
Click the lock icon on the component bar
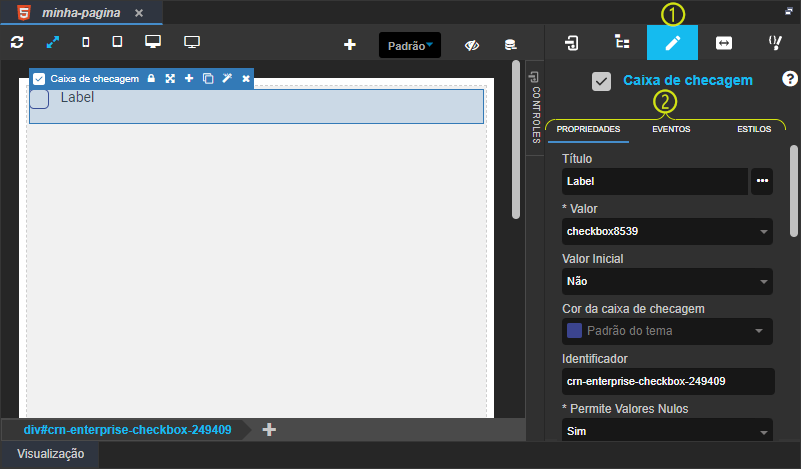[151, 79]
